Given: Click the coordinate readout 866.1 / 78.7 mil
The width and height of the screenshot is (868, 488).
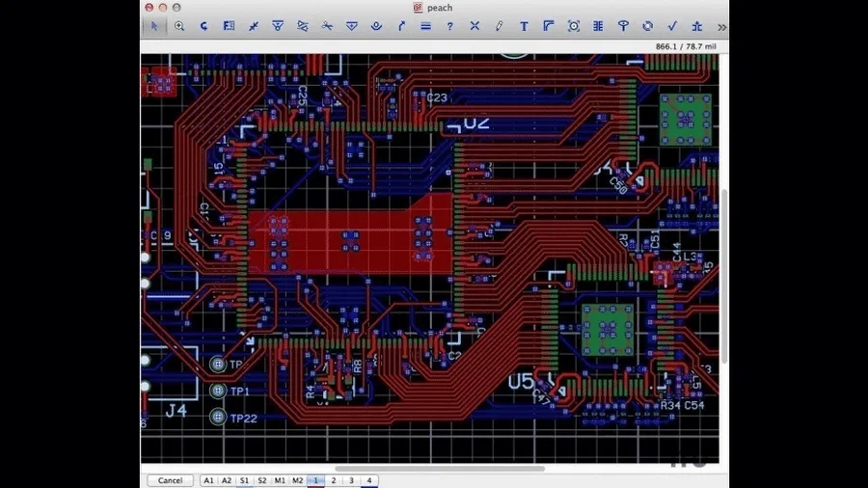Looking at the screenshot, I should [x=686, y=46].
